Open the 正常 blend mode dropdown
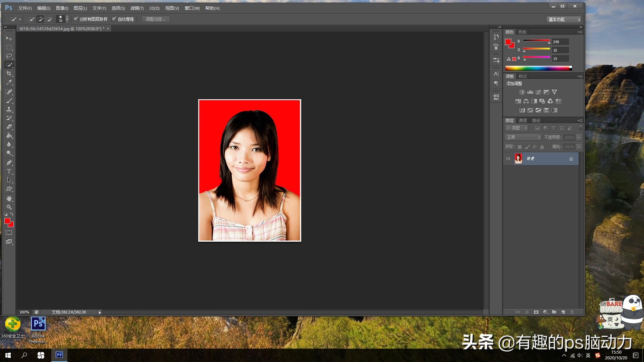This screenshot has height=362, width=644. (x=523, y=137)
